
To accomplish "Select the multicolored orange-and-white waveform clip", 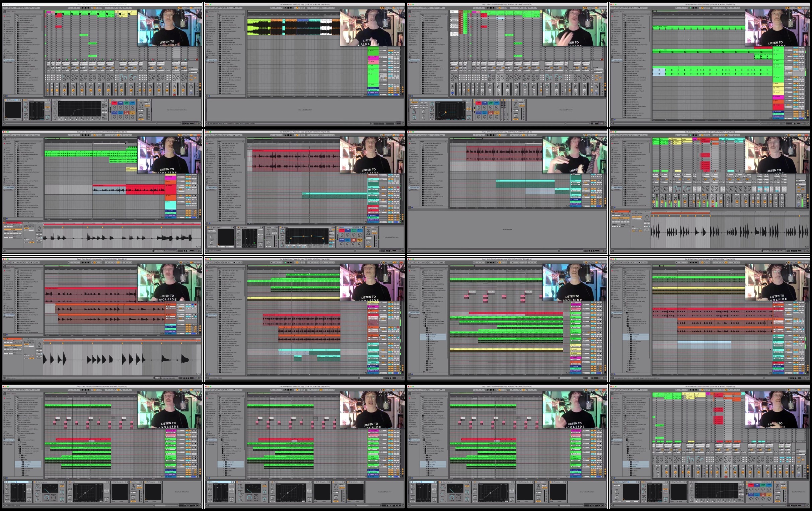I will 293,27.
